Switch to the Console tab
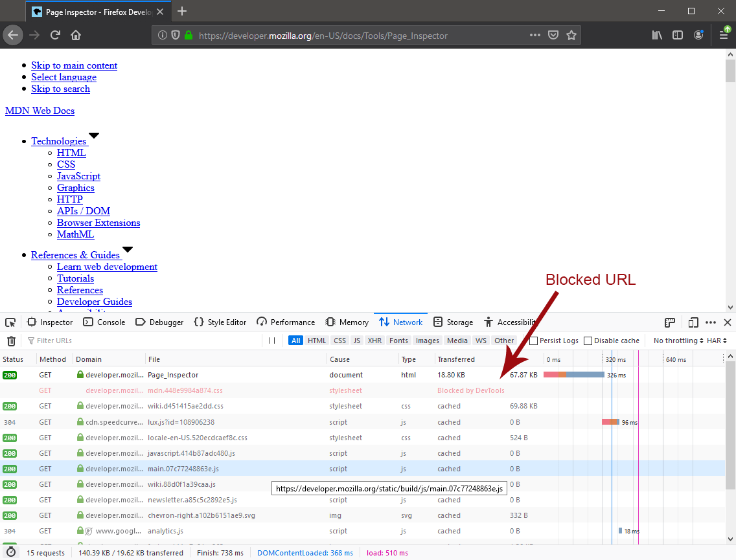 tap(104, 322)
